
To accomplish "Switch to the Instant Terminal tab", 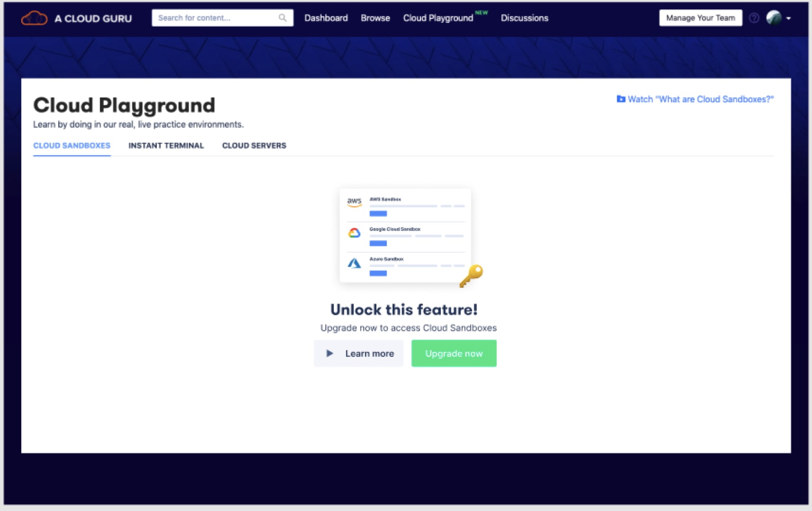I will pos(166,146).
